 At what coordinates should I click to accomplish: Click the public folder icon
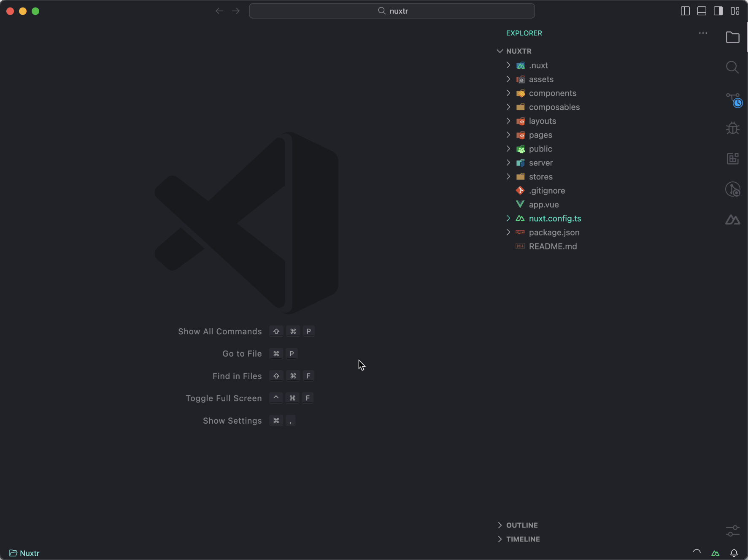[521, 149]
